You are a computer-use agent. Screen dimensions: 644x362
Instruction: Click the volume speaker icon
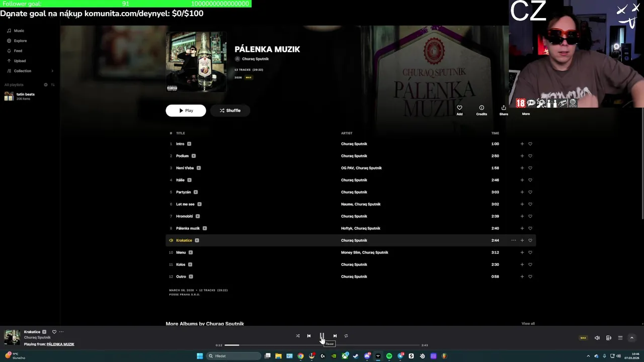pyautogui.click(x=597, y=338)
